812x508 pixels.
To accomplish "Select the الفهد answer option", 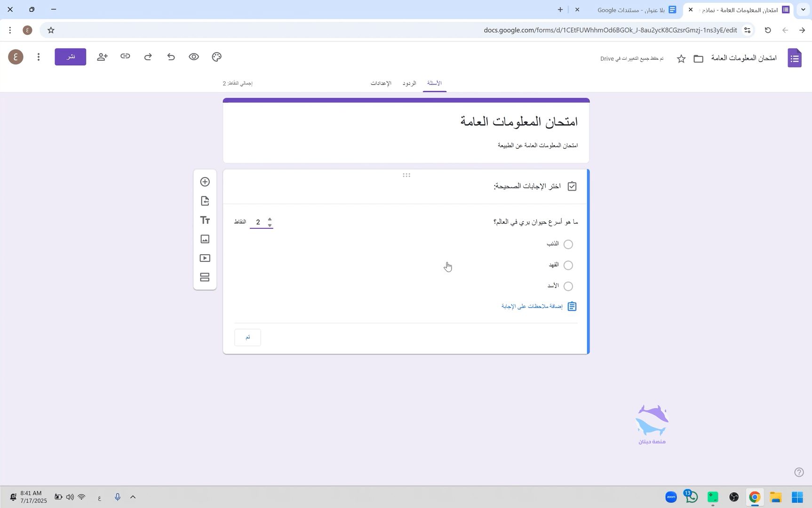I will [x=568, y=265].
